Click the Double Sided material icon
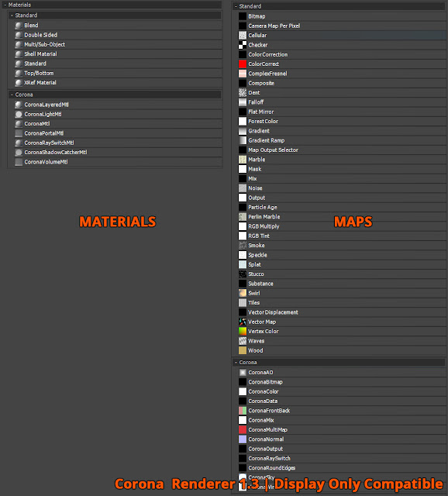Viewport: 448px width, 496px height. pyautogui.click(x=19, y=35)
